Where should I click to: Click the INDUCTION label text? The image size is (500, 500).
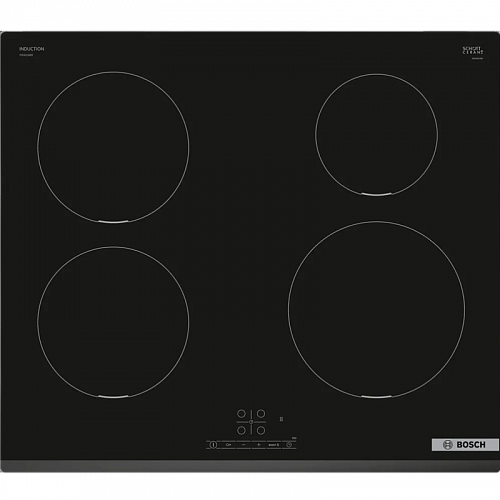pos(32,49)
